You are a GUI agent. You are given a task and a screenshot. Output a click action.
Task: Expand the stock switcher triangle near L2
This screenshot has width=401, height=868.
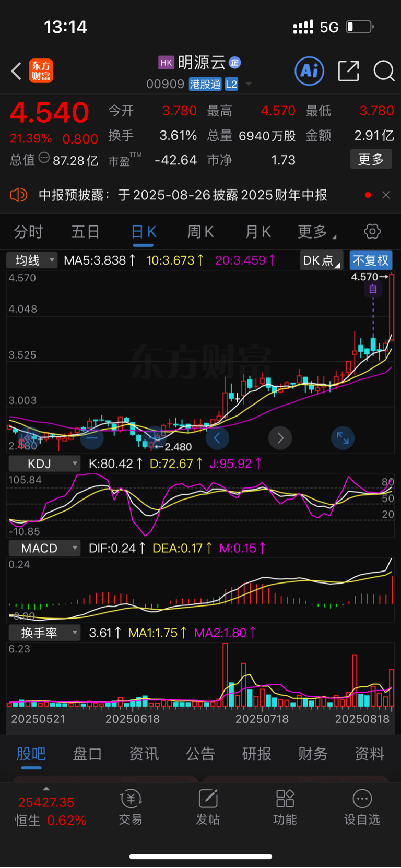pyautogui.click(x=249, y=84)
